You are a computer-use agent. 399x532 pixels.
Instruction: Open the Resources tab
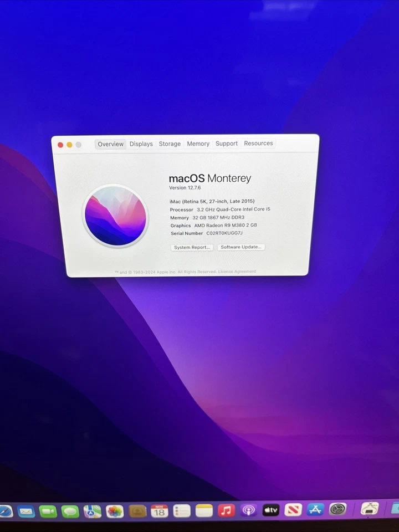(x=259, y=143)
